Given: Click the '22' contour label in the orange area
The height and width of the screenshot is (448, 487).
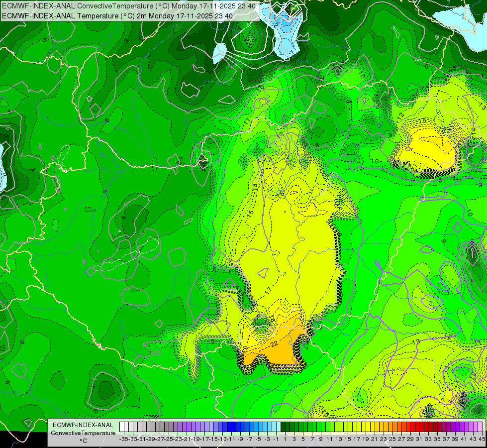Looking at the screenshot, I should (274, 344).
